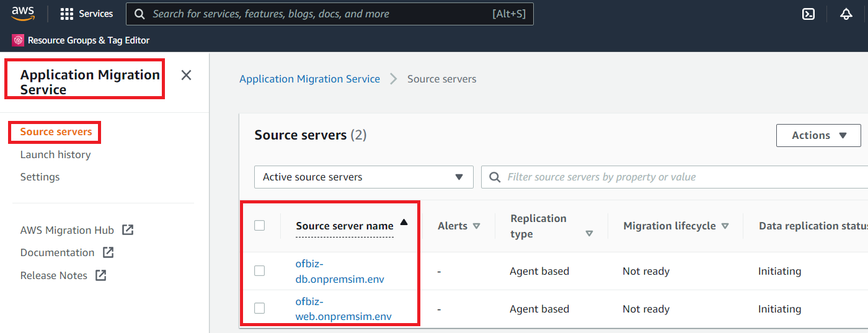Click the AWS logo home icon
Screen dimensions: 868x333
(23, 14)
